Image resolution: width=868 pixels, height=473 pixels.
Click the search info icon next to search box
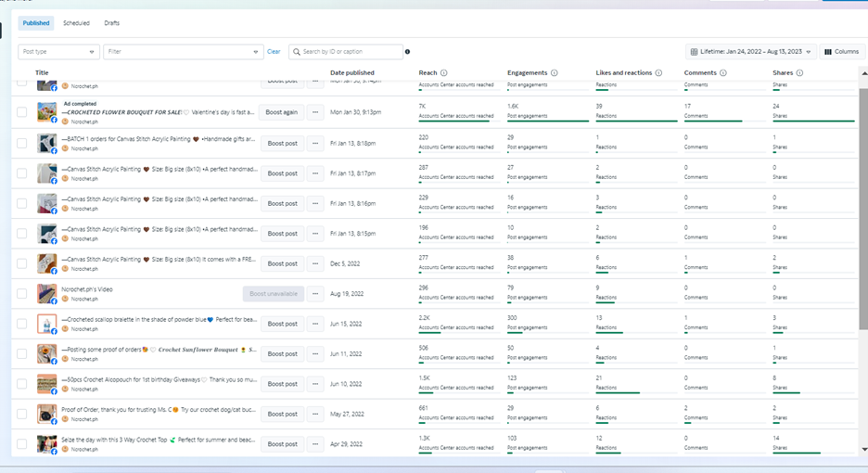pos(407,52)
